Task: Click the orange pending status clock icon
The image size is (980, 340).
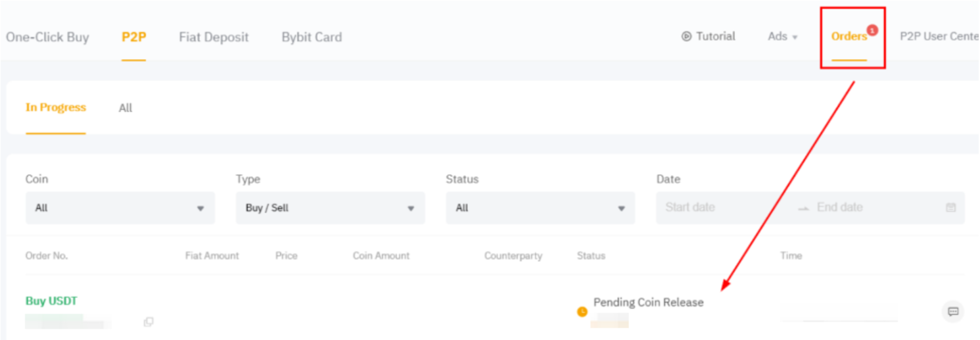Action: 582,312
